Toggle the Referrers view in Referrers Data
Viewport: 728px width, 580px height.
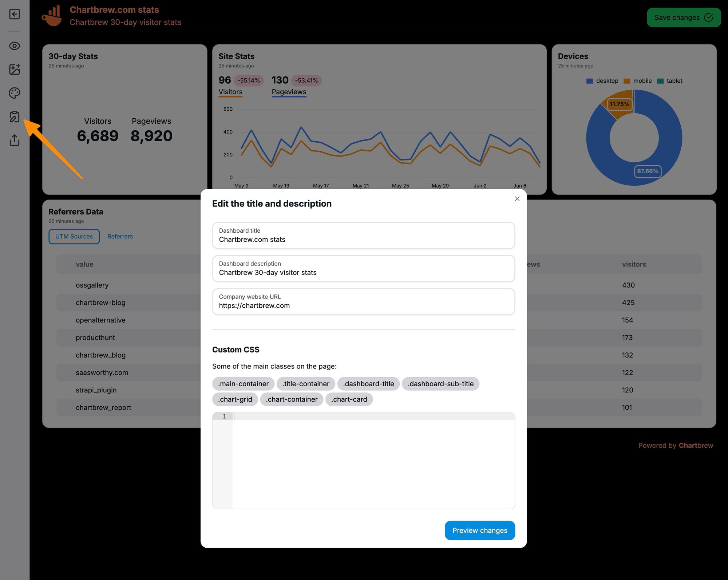click(120, 236)
